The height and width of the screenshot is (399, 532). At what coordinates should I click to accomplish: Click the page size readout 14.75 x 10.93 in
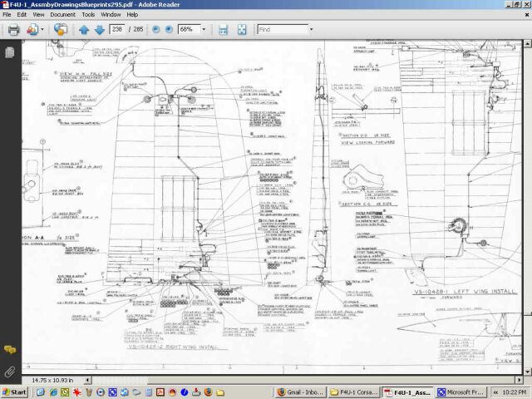pos(52,381)
